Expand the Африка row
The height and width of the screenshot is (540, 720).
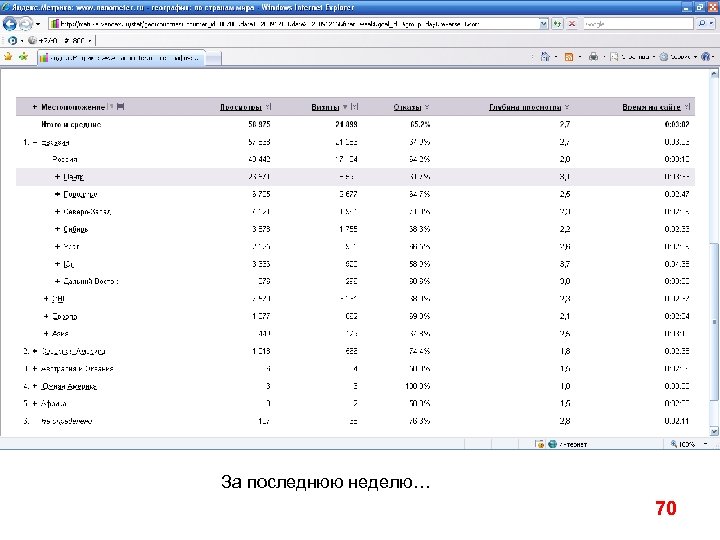34,404
